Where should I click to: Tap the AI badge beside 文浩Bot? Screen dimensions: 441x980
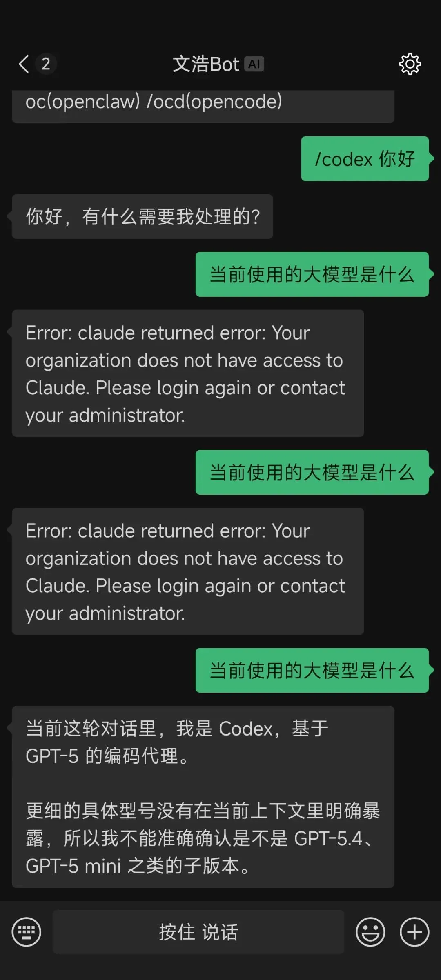[254, 64]
